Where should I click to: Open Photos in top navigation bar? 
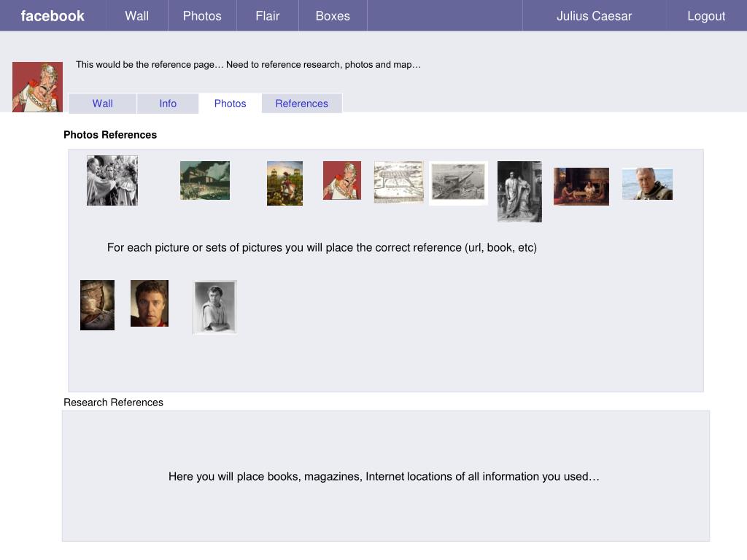click(202, 16)
